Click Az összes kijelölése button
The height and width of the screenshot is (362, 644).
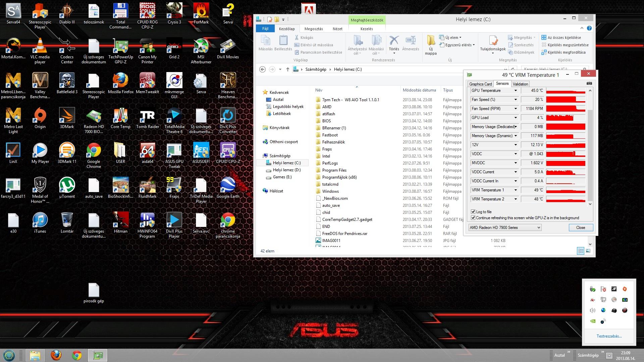[x=561, y=38]
